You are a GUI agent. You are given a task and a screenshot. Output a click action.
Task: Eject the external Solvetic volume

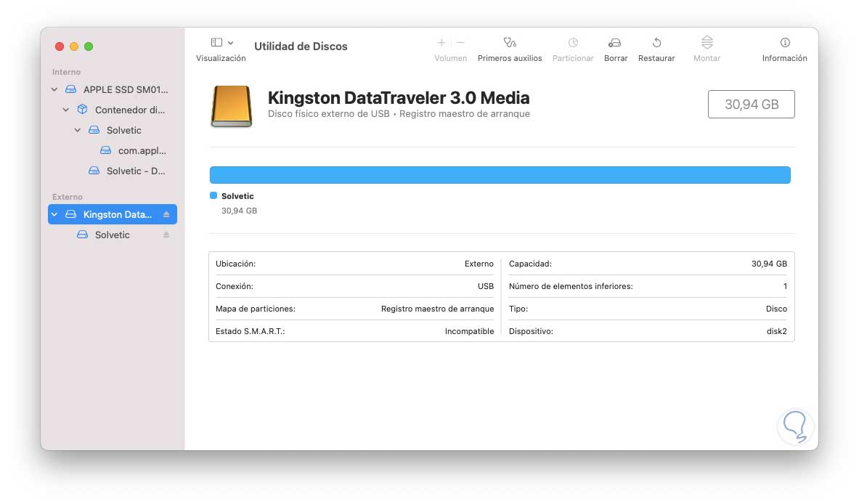pos(166,235)
